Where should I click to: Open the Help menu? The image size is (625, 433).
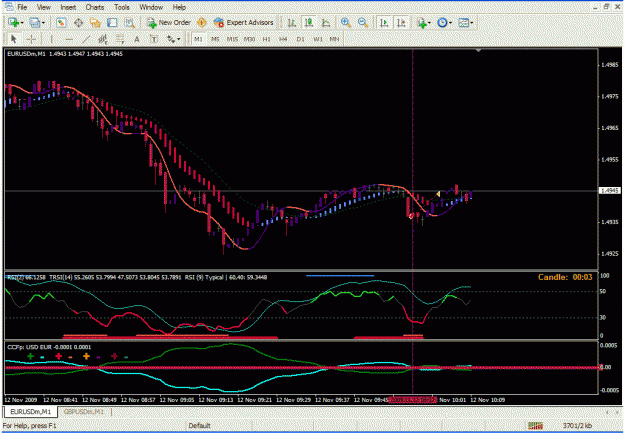tap(179, 7)
